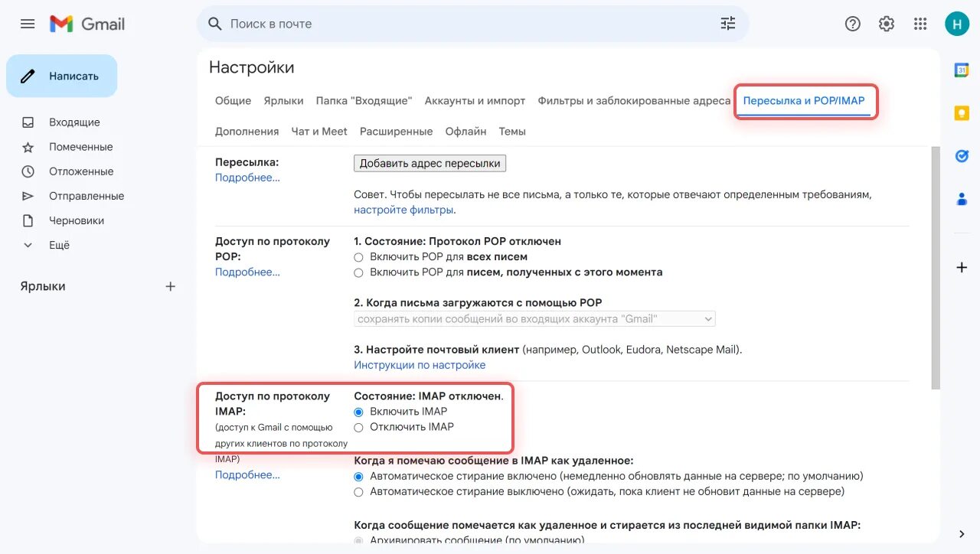The width and height of the screenshot is (980, 554).
Task: Create new label with plus icon
Action: coord(171,286)
